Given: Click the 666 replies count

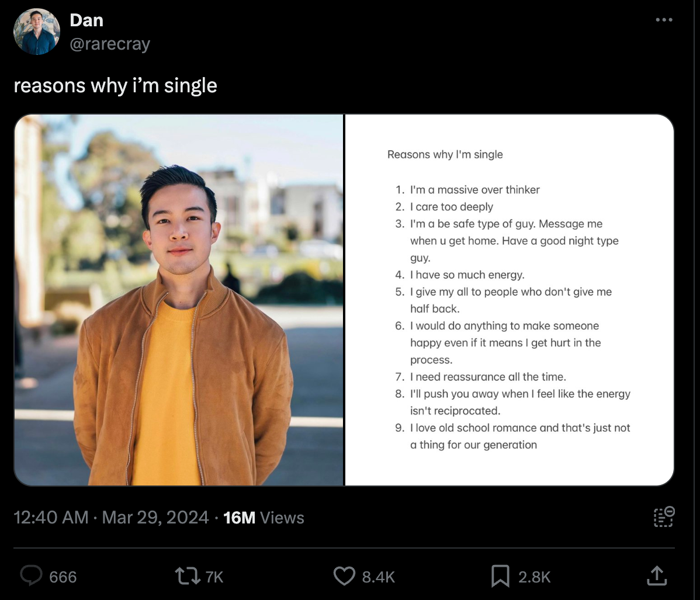Looking at the screenshot, I should 63,577.
